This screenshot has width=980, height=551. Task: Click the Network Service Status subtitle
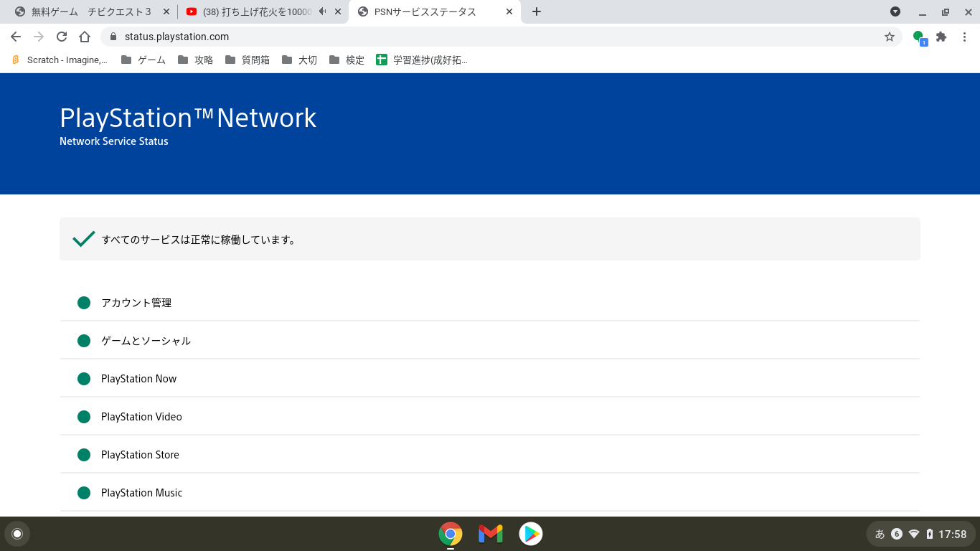pyautogui.click(x=114, y=141)
